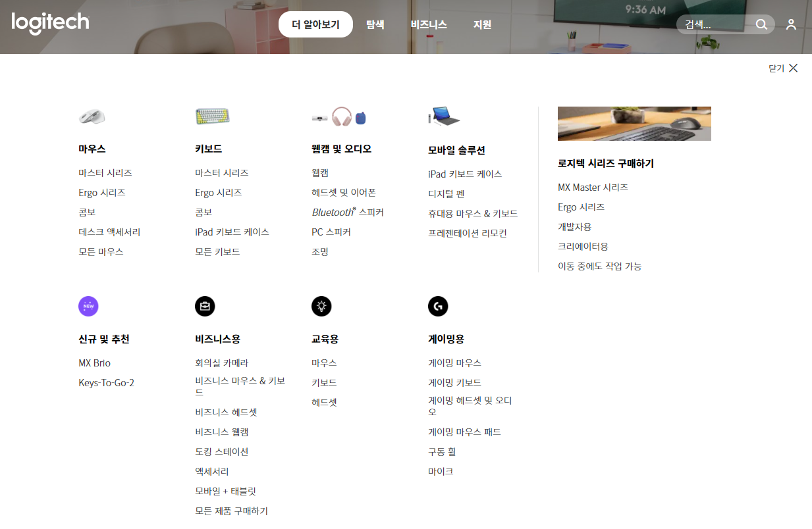812x529 pixels.
Task: Open MX Master 시리즈 link
Action: click(593, 187)
